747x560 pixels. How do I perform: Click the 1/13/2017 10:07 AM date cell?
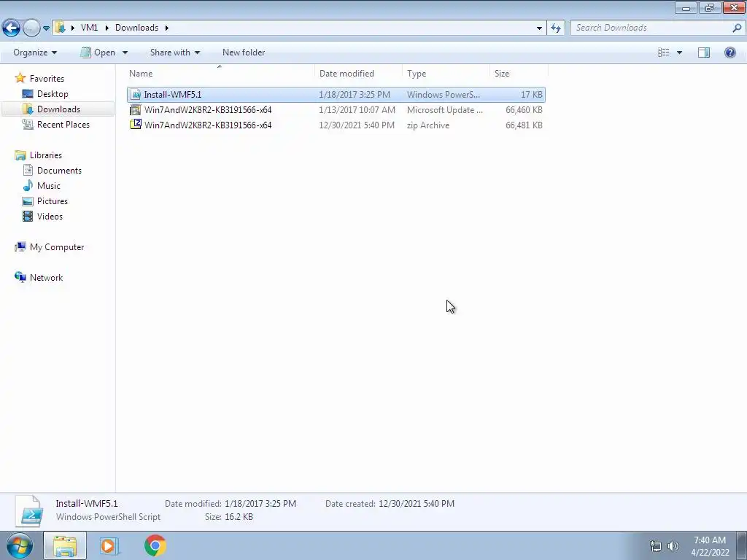(x=357, y=110)
